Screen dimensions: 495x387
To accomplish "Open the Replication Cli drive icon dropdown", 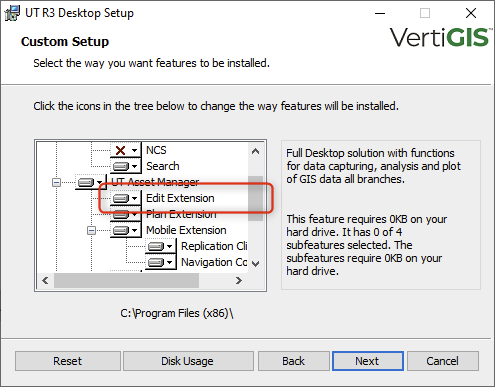I will tap(160, 246).
